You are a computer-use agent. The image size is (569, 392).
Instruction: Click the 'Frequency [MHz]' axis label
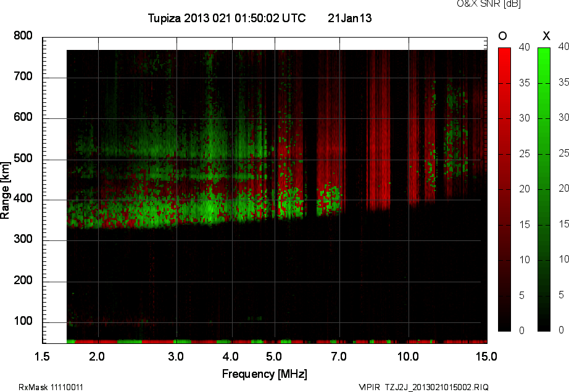265,374
